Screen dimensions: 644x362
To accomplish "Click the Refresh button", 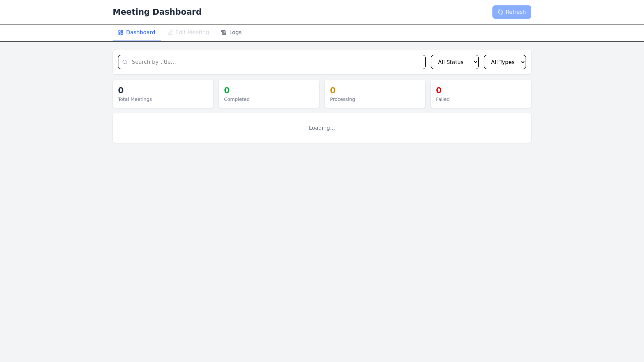I will coord(512,12).
